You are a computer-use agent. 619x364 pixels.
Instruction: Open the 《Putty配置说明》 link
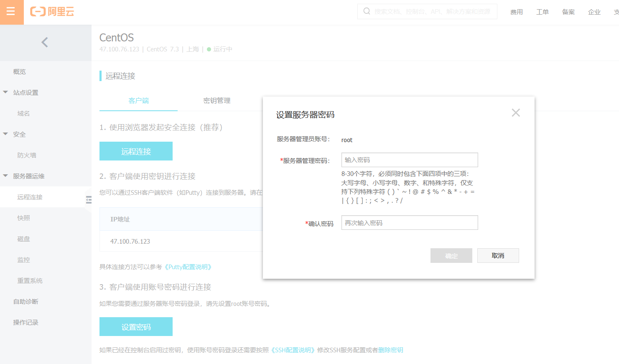(188, 267)
